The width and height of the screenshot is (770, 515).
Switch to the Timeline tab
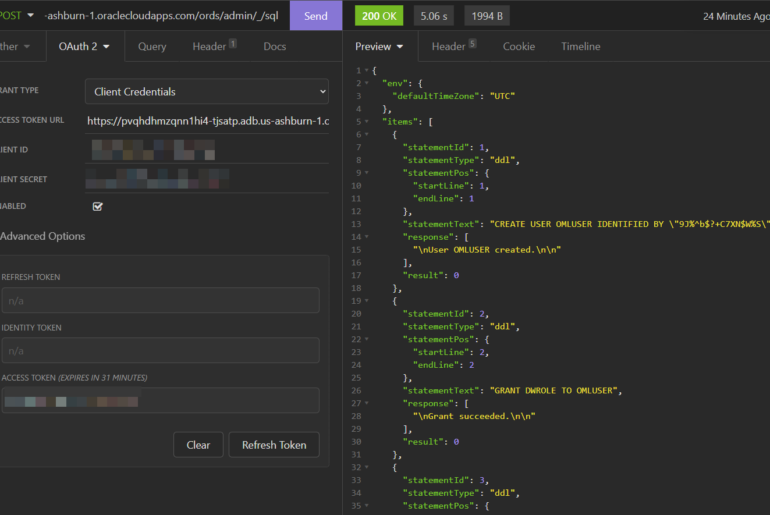[580, 47]
